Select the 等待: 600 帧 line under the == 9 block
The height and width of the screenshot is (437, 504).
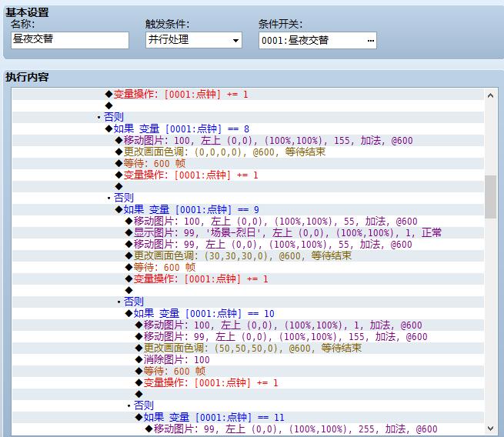pyautogui.click(x=248, y=267)
